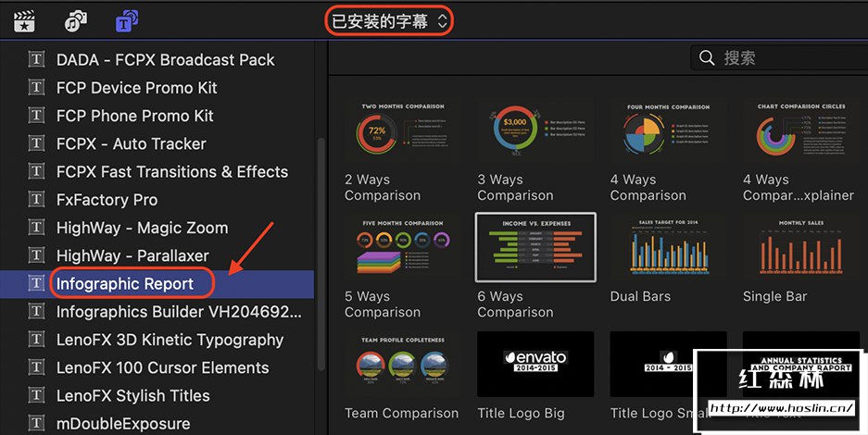Click the T icon beside LenoFX 100 Cursor Elements
Image resolution: width=868 pixels, height=435 pixels.
pos(36,367)
